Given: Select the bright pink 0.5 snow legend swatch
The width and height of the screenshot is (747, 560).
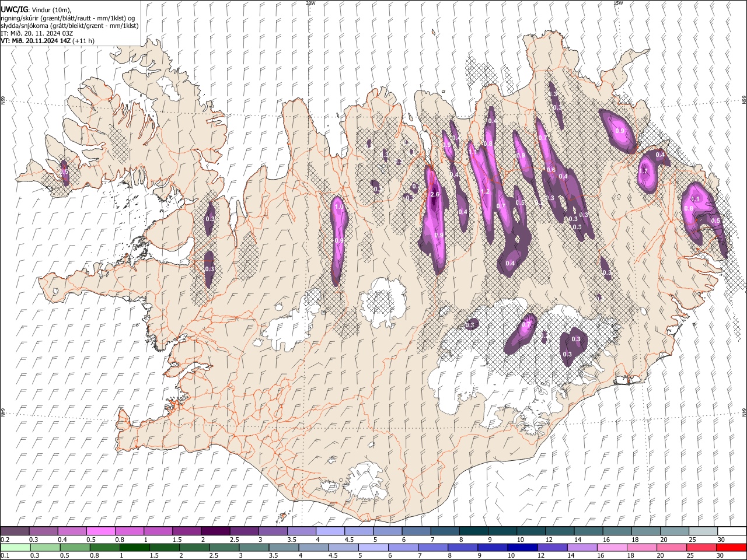Looking at the screenshot, I should (x=100, y=531).
